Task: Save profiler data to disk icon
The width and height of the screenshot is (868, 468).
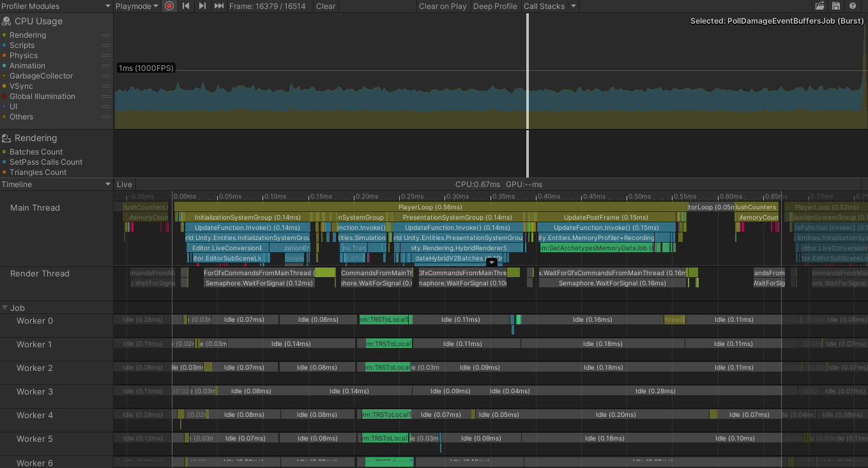Action: [x=836, y=6]
